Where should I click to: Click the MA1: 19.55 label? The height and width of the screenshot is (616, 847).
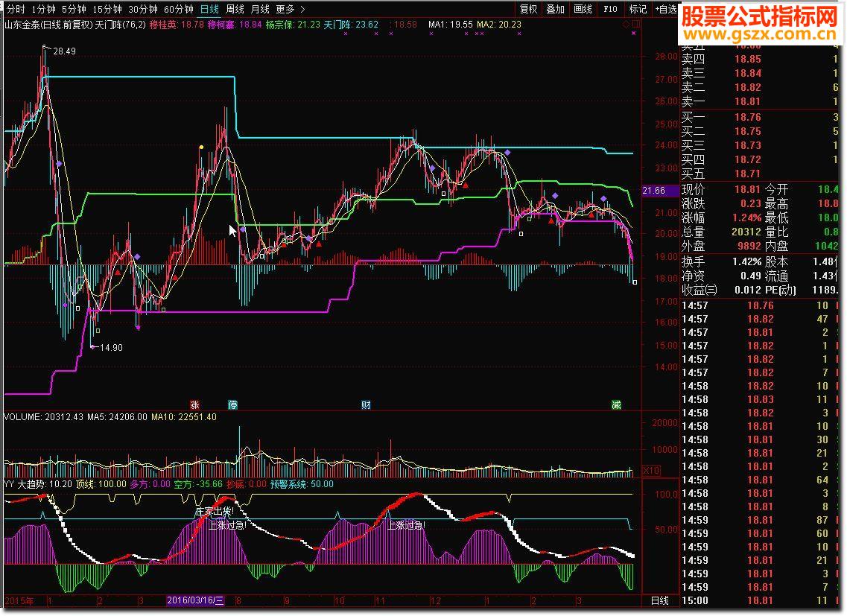click(x=451, y=25)
